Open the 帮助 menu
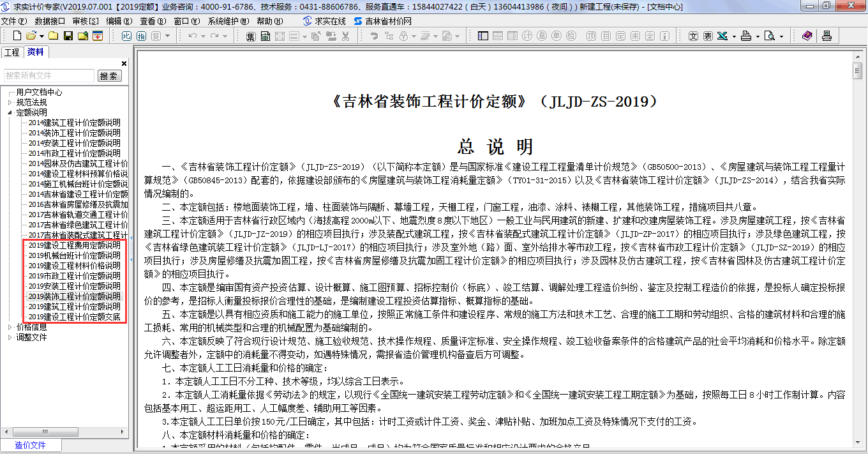The width and height of the screenshot is (868, 454). (x=269, y=21)
